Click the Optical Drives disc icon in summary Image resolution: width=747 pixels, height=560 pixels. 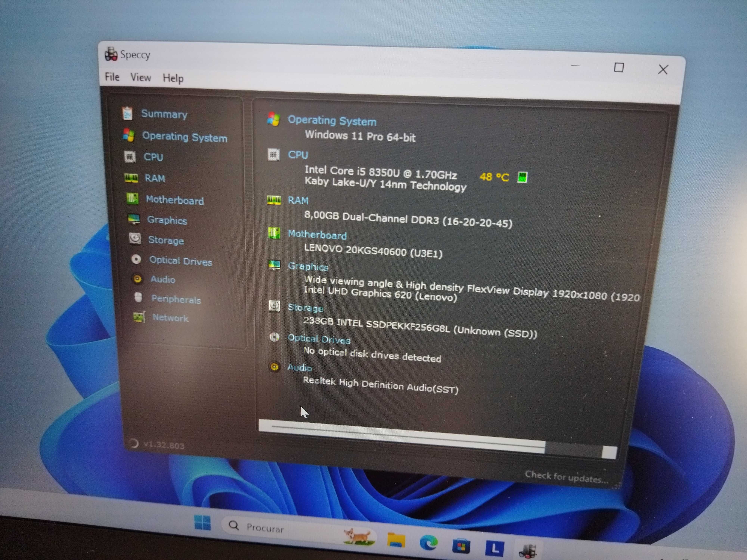tap(274, 337)
